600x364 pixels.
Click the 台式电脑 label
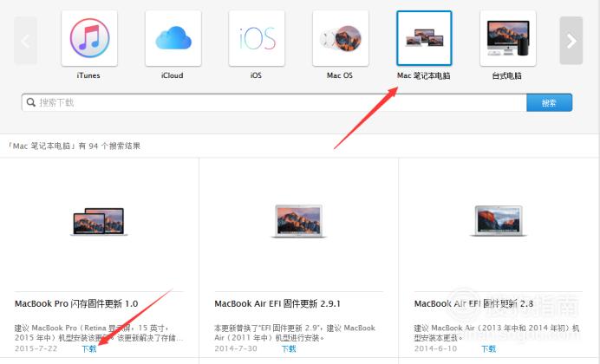tap(507, 75)
